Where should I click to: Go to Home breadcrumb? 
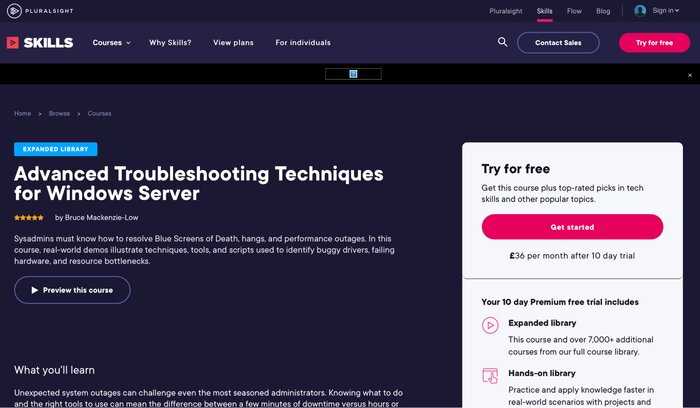pos(22,113)
